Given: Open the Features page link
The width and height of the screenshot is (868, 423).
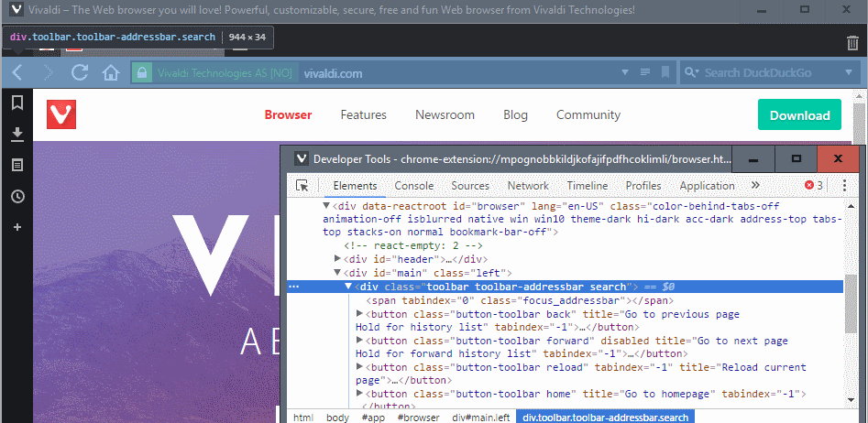Looking at the screenshot, I should tap(363, 115).
